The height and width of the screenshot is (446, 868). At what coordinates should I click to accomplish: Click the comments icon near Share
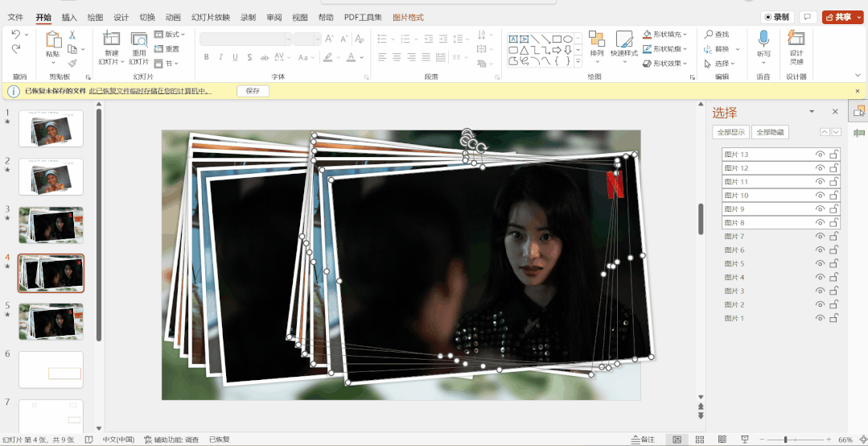tap(808, 17)
